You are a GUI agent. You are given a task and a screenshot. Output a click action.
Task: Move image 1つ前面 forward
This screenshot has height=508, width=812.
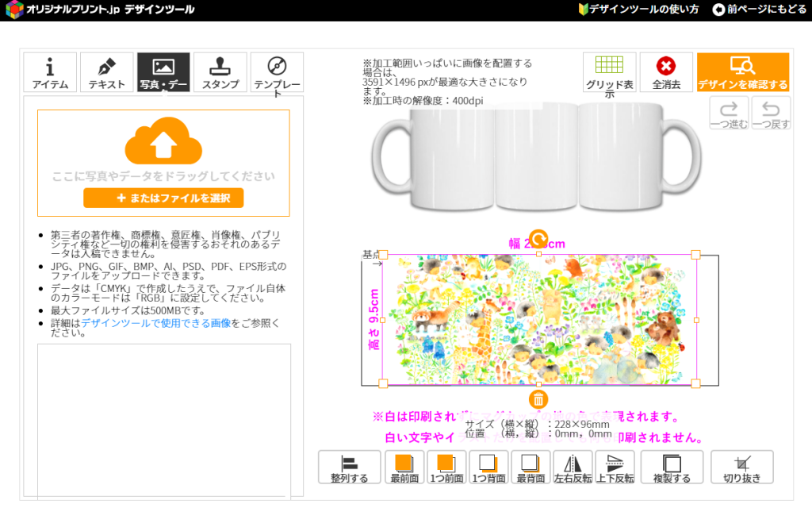(446, 468)
